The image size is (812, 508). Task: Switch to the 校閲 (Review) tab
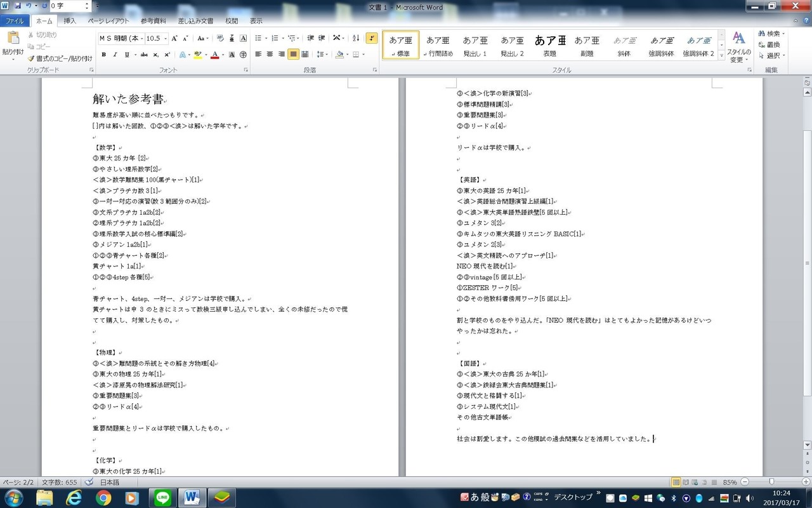(232, 21)
